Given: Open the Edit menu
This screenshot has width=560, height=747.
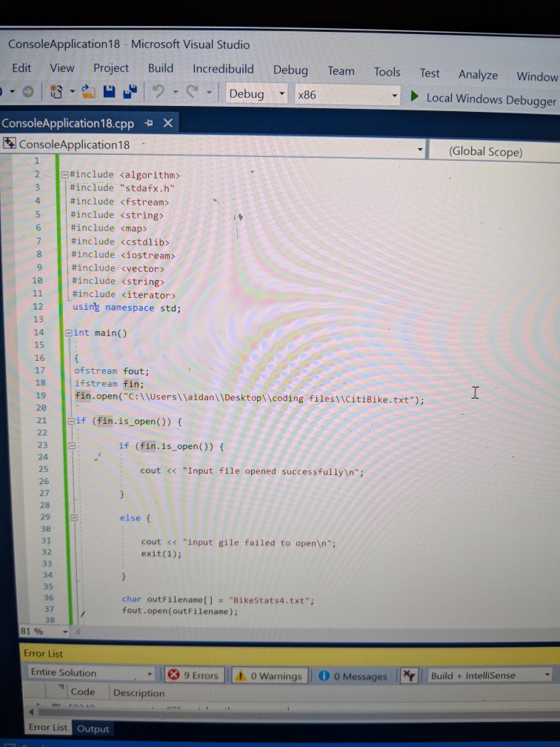Looking at the screenshot, I should [21, 67].
